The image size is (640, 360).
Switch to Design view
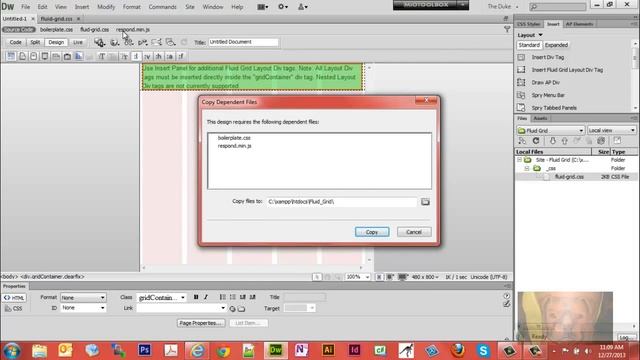[x=56, y=42]
